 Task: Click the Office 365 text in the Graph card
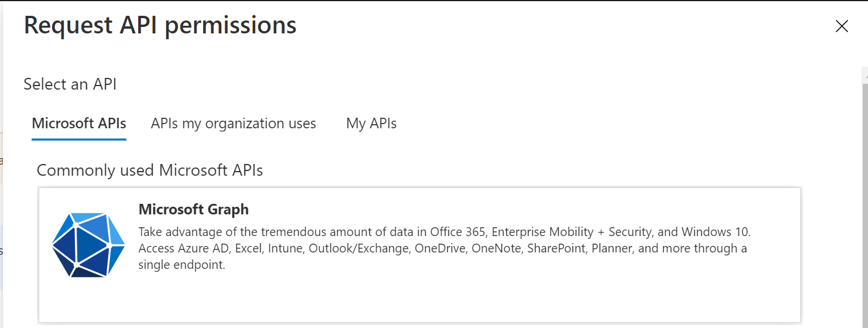click(x=455, y=232)
